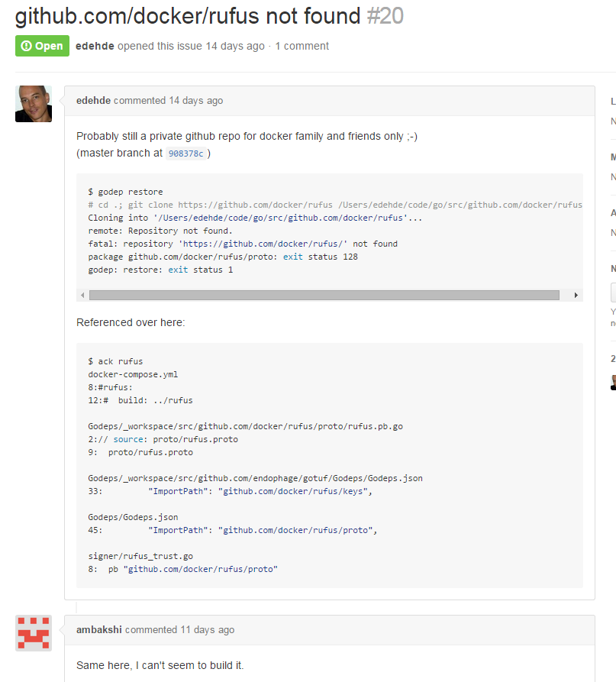
Task: Click the '$ godep restore' command line
Action: 126,192
